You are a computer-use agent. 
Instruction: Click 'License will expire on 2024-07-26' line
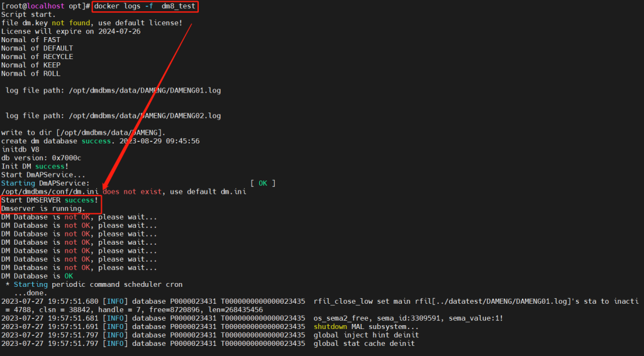[x=70, y=31]
